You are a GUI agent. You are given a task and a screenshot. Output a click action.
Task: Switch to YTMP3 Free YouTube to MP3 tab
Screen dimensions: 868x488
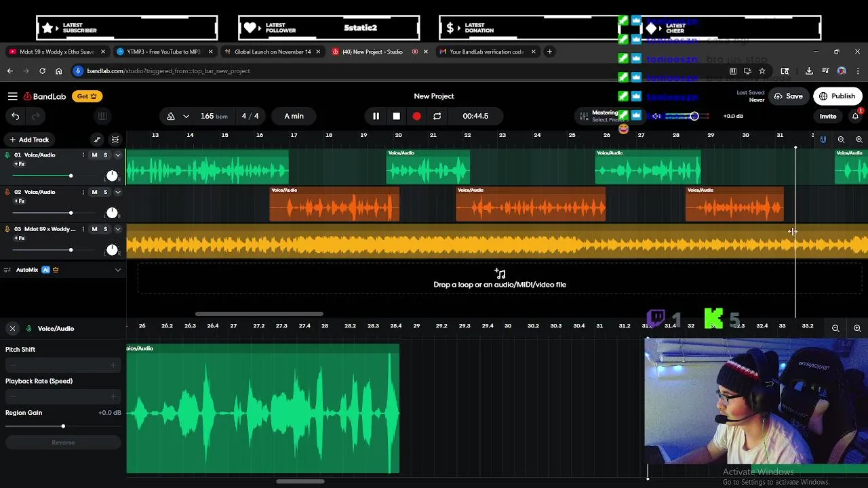(x=165, y=52)
